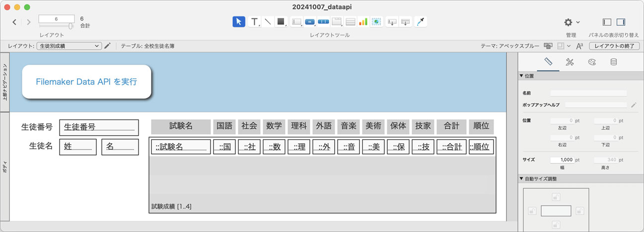This screenshot has height=232, width=644.
Task: Select the Format Painter eyedropper
Action: [x=421, y=21]
